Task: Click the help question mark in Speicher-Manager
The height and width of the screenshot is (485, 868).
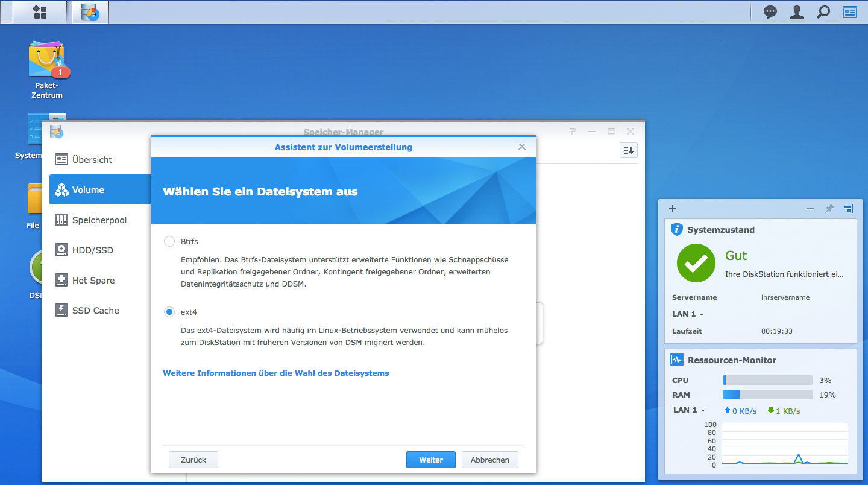Action: click(573, 132)
